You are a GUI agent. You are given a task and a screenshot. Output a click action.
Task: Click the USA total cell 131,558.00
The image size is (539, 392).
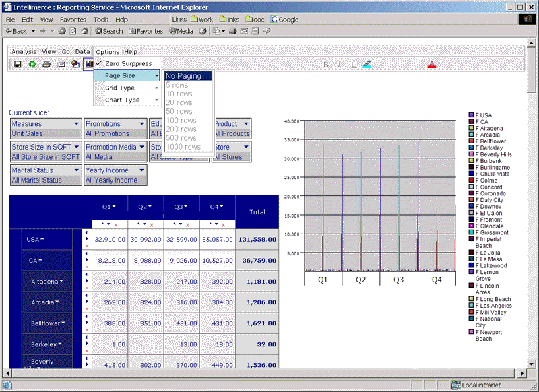[257, 240]
